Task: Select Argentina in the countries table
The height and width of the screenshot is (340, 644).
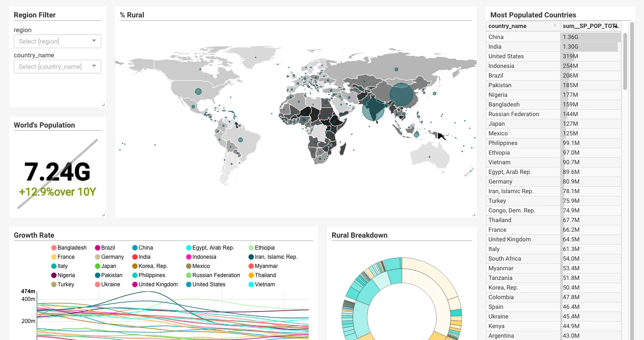Action: 554,335
